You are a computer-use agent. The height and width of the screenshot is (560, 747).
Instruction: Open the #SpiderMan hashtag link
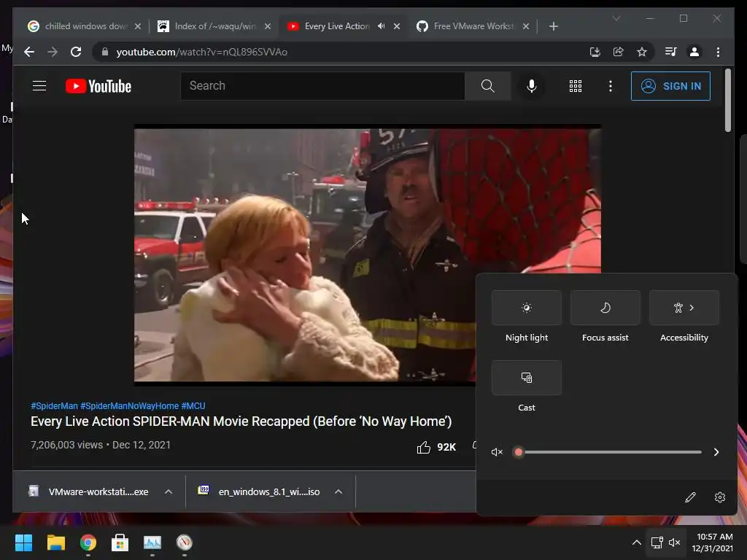54,405
